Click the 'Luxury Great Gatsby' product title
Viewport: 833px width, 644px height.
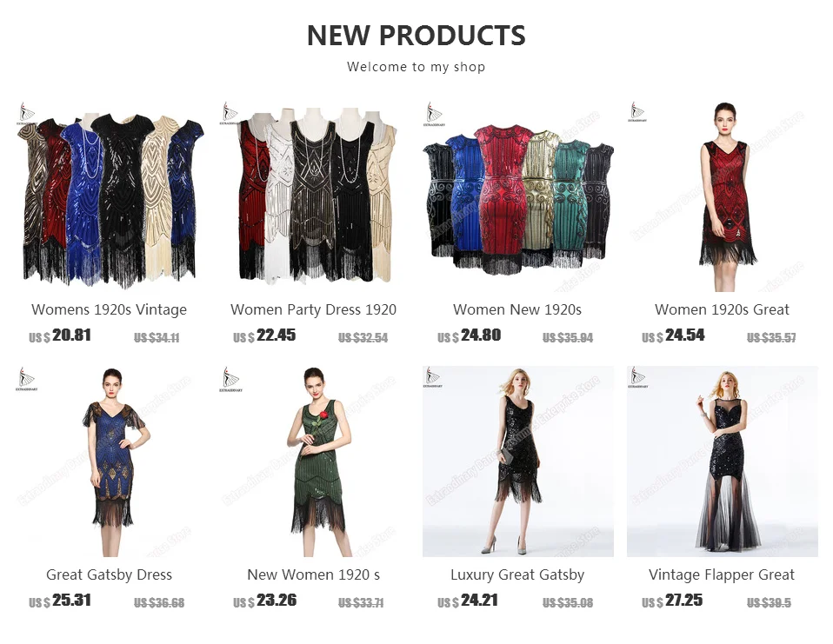(x=517, y=574)
